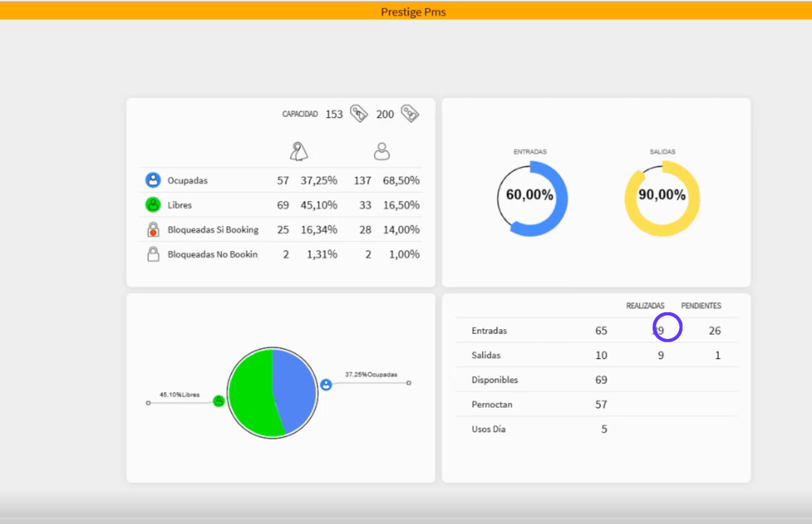The width and height of the screenshot is (812, 524).
Task: Select the blue slice of the pie chart
Action: tap(295, 391)
